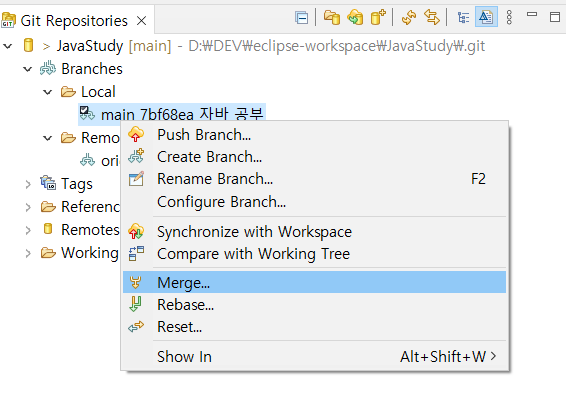Maximize the Git Repositories view

pos(555,17)
